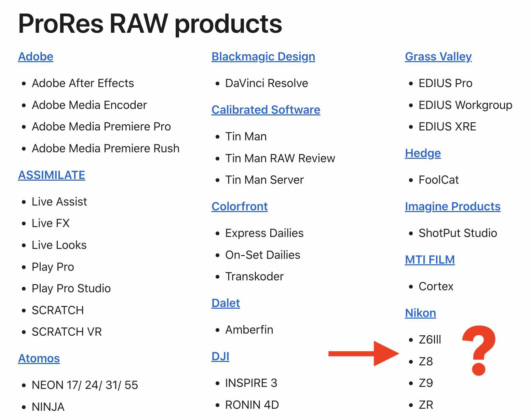Select the Adobe After Effects list item
The height and width of the screenshot is (420, 531).
(83, 83)
